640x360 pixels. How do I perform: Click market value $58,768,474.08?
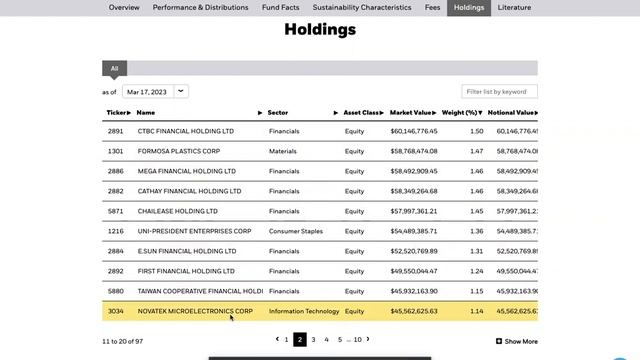(414, 151)
